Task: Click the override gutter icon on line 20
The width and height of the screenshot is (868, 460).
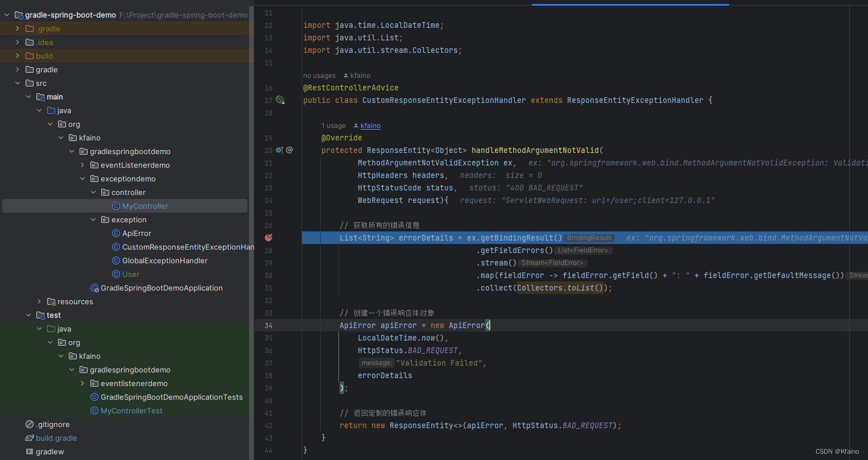Action: (279, 150)
